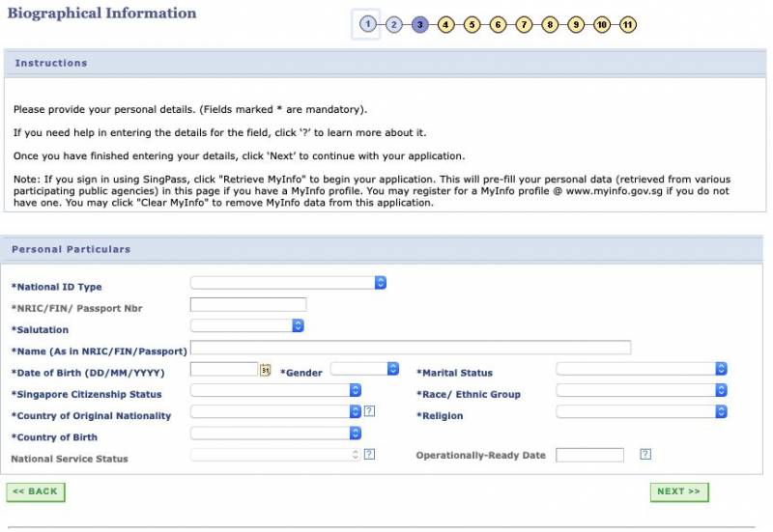Screen dimensions: 773x532
Task: Click help icon beside Country of Original Nationality
Action: 369,412
